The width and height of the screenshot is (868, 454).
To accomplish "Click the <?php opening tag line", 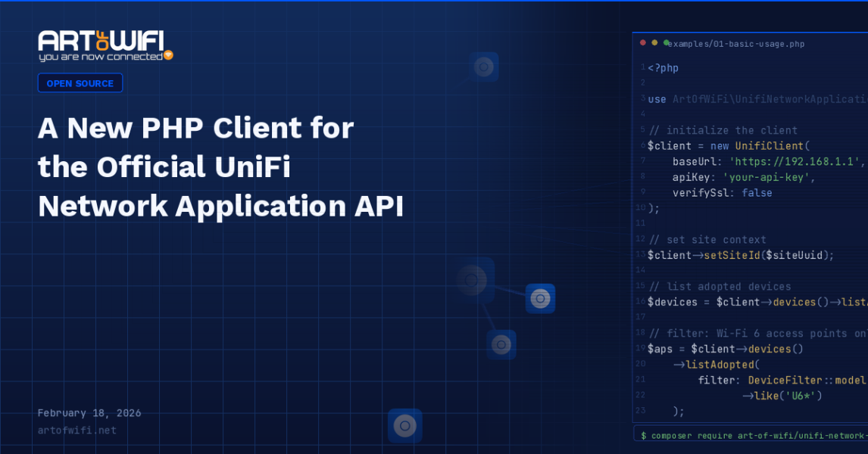I will (663, 68).
